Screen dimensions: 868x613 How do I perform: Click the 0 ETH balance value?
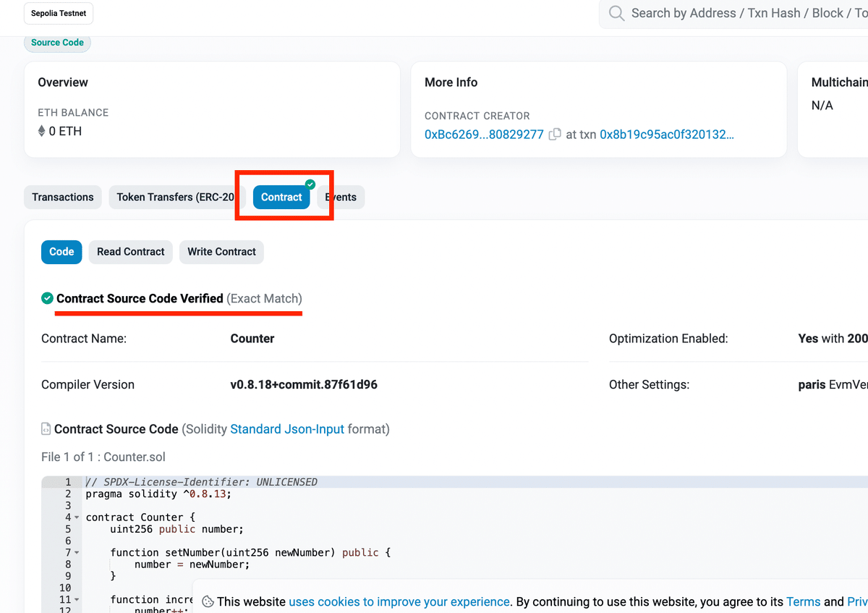click(65, 131)
